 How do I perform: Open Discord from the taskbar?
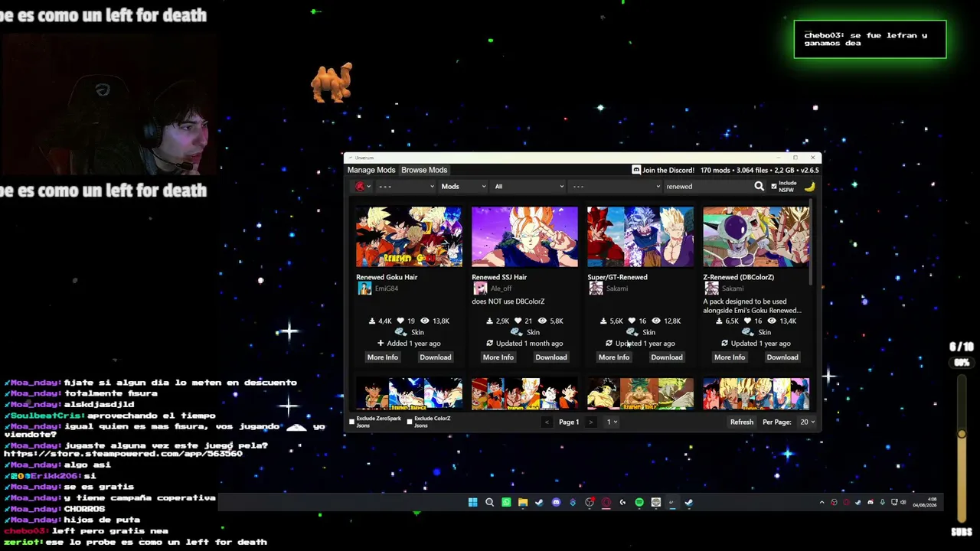click(x=556, y=503)
